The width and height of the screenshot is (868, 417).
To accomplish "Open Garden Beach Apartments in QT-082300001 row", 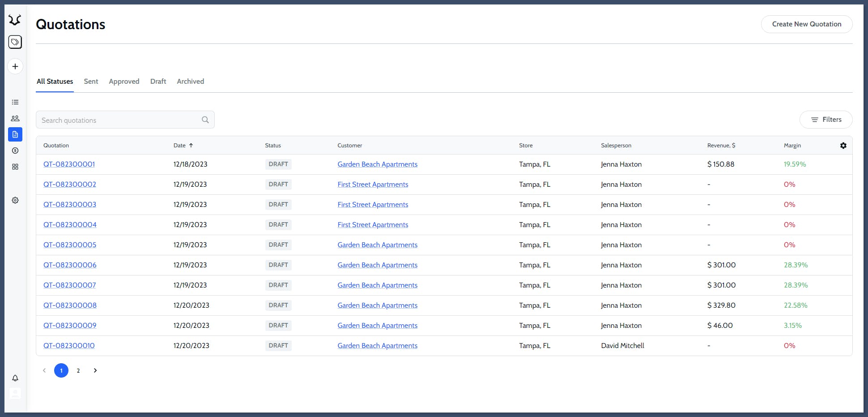I will [378, 164].
